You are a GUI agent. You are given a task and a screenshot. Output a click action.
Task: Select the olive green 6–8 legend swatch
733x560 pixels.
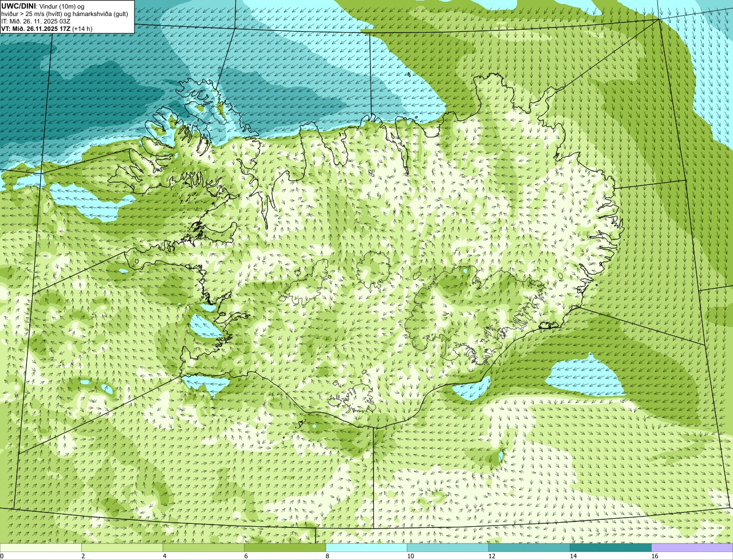(x=285, y=547)
